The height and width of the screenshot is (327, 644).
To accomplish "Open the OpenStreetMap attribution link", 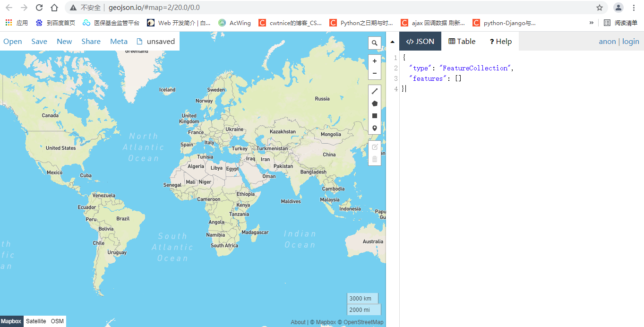I will coord(363,322).
